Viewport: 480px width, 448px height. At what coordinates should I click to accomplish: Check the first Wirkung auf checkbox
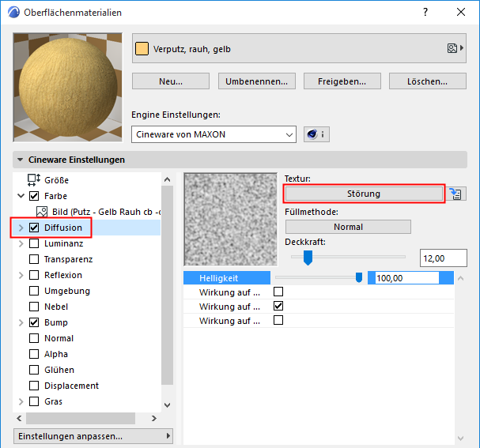278,292
